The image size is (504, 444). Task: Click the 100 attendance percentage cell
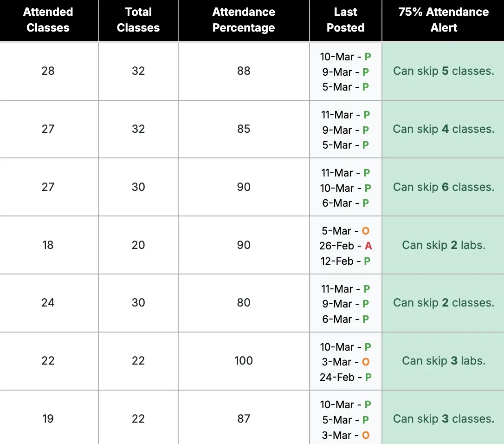point(244,361)
